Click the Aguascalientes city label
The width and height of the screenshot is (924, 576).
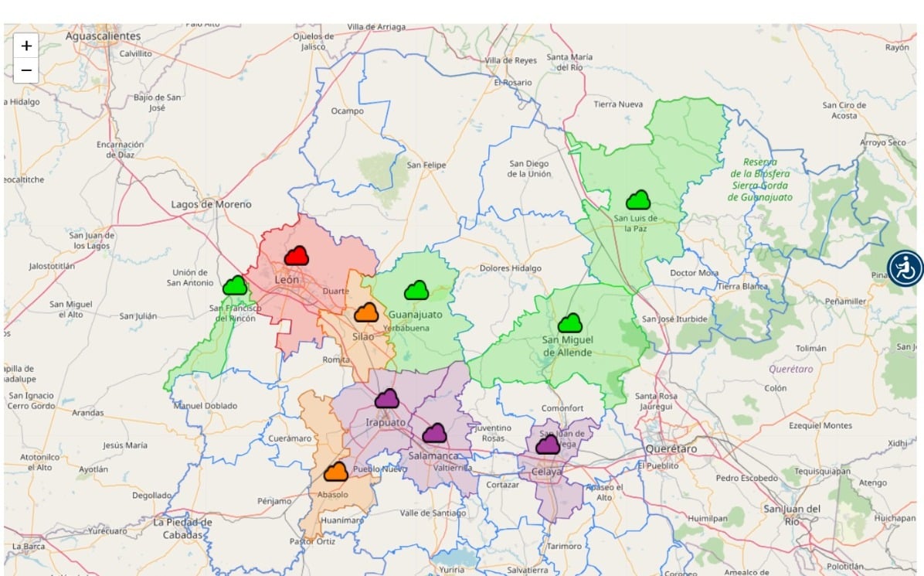104,36
